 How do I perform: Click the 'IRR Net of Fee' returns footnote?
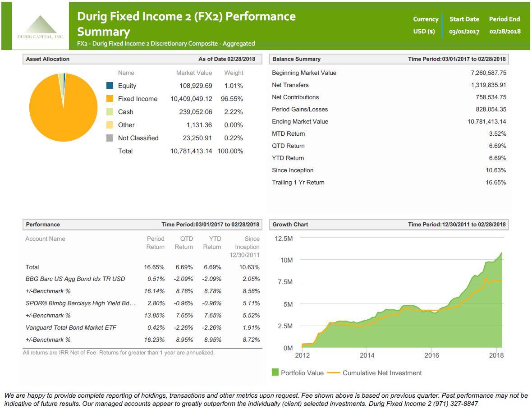point(119,353)
